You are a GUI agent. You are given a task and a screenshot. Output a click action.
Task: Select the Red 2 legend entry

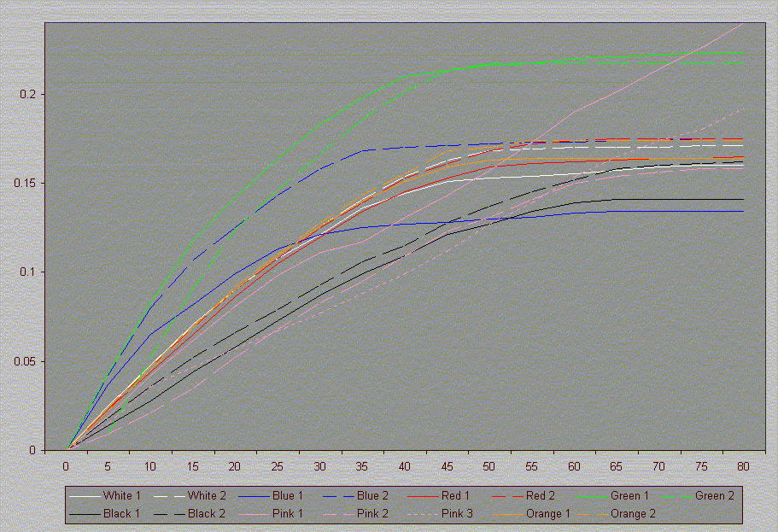[542, 495]
